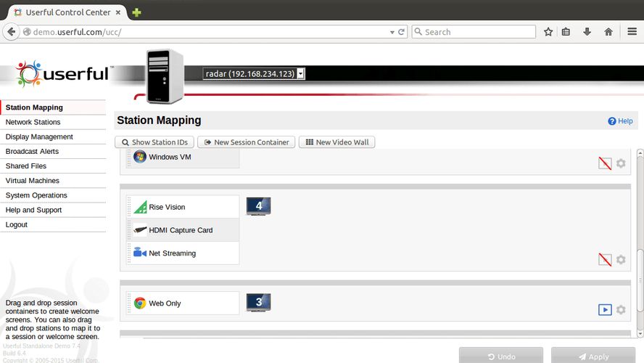Toggle disabled display icon in Rise Vision container
This screenshot has height=363, width=644.
click(605, 259)
